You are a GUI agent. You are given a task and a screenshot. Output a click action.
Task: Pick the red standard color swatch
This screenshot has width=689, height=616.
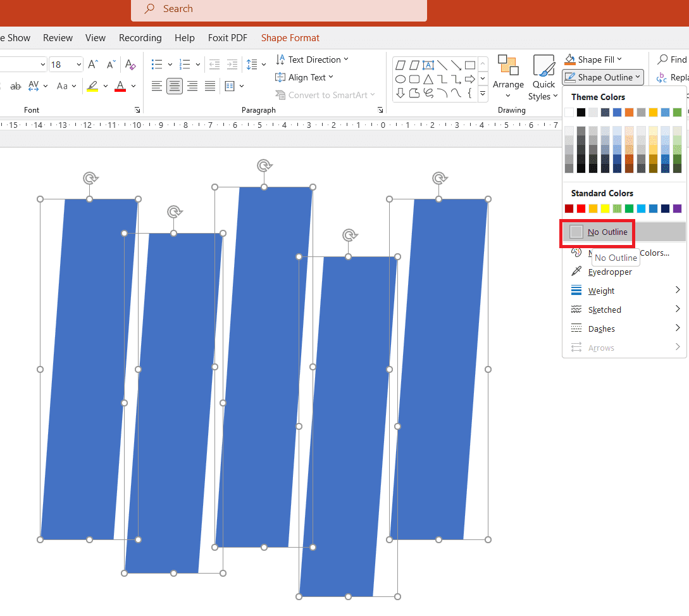[581, 208]
